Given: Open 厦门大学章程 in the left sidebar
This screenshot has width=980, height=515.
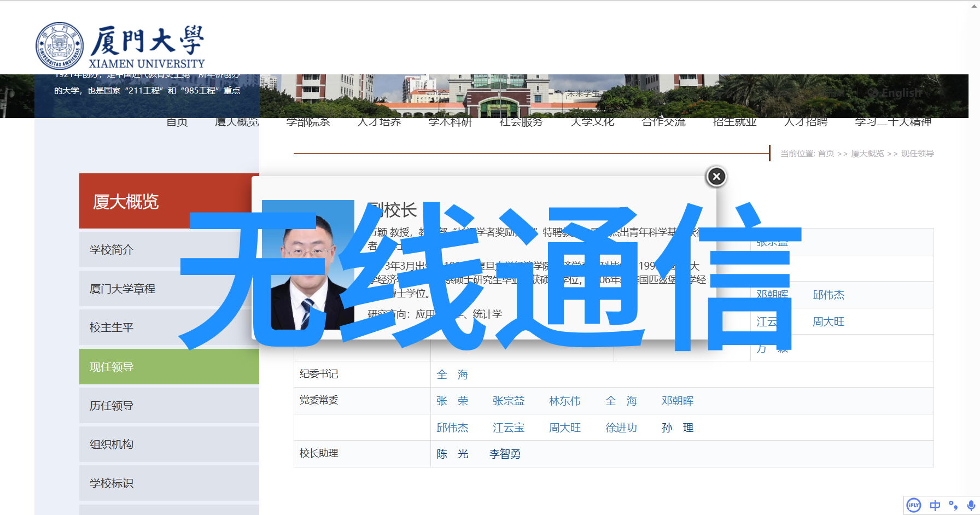Looking at the screenshot, I should coord(169,289).
